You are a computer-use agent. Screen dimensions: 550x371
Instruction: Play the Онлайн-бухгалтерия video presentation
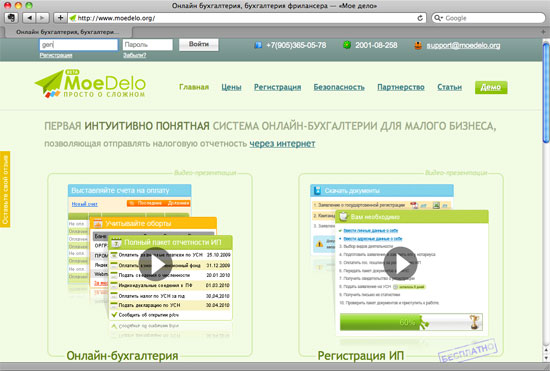coord(155,264)
